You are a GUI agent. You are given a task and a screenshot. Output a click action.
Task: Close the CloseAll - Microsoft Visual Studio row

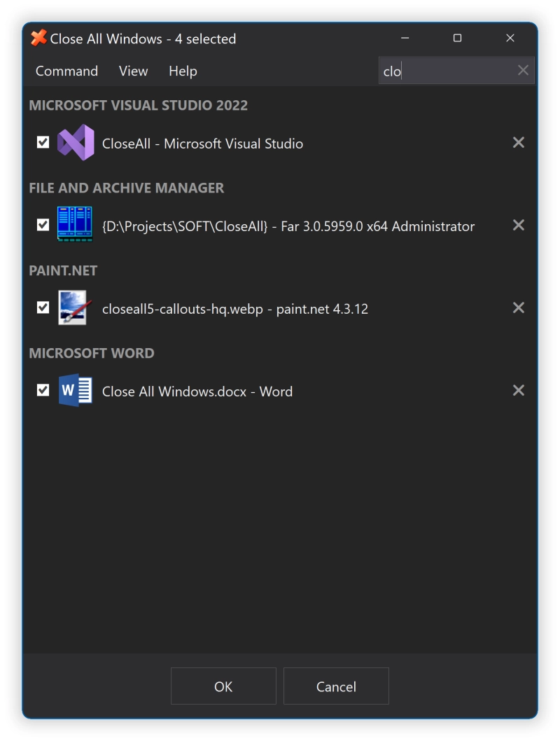pyautogui.click(x=519, y=142)
